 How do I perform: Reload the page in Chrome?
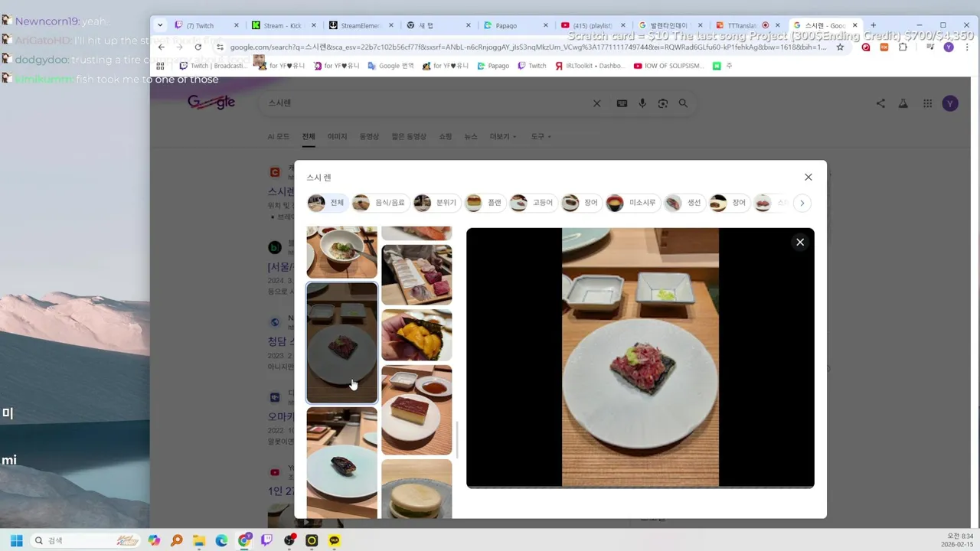[198, 47]
